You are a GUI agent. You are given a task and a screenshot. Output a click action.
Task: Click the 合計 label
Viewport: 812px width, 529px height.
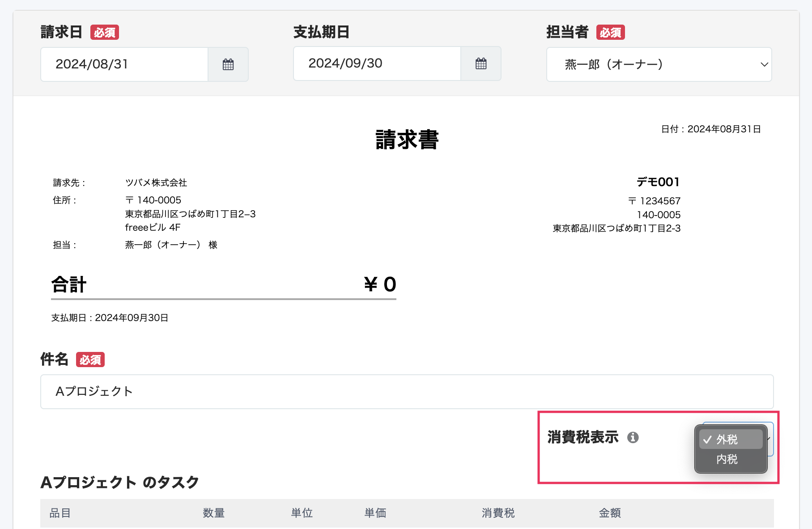point(69,284)
